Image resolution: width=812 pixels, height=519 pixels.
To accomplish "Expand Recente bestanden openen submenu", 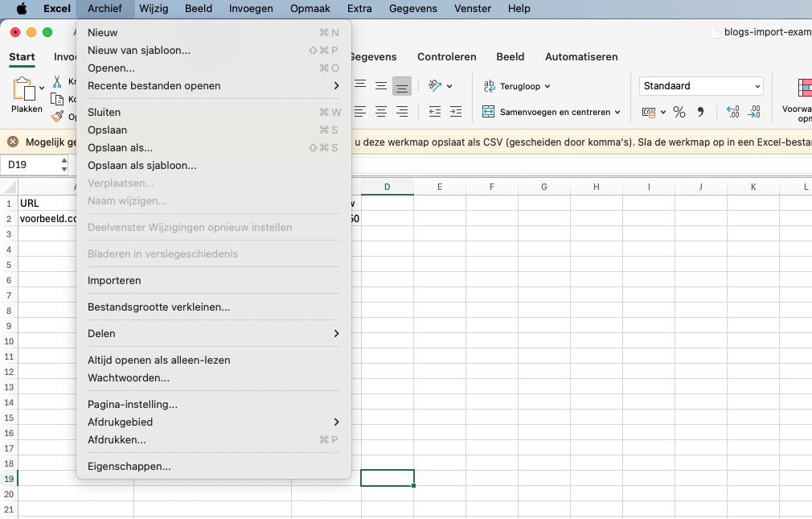I will [x=213, y=85].
